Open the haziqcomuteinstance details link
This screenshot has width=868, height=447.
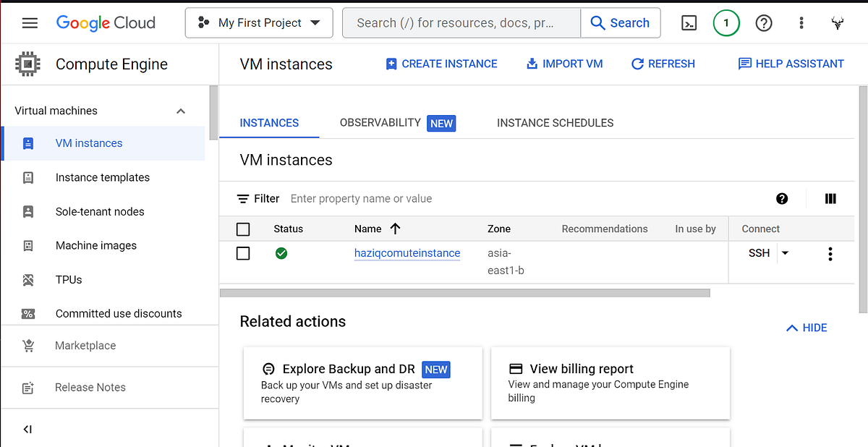pyautogui.click(x=407, y=253)
